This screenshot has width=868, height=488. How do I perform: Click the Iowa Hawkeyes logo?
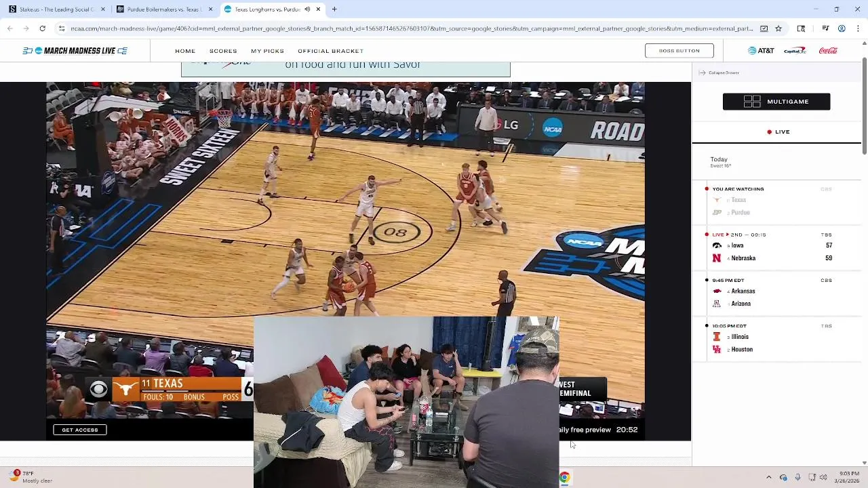coord(717,245)
